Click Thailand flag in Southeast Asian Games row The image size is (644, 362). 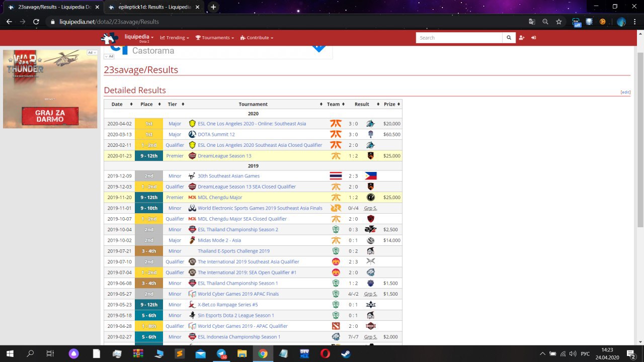[336, 176]
